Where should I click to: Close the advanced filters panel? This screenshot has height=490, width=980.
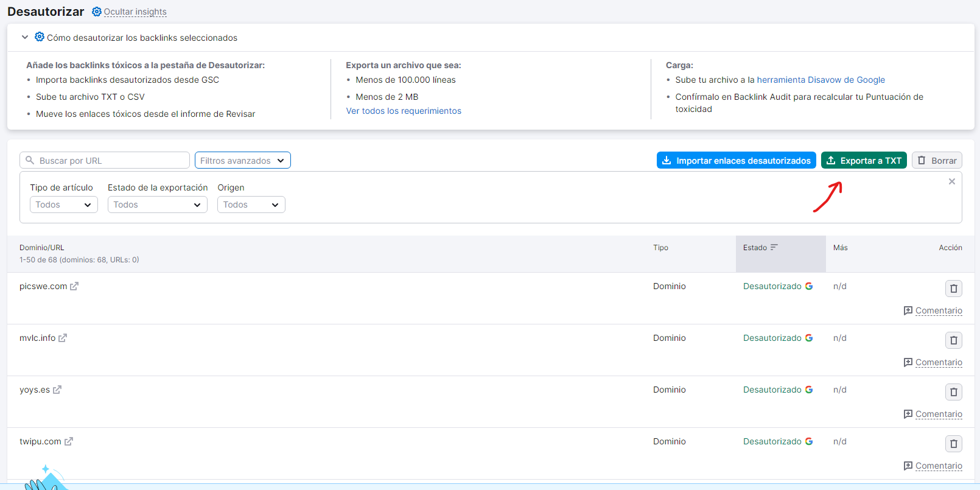(951, 181)
